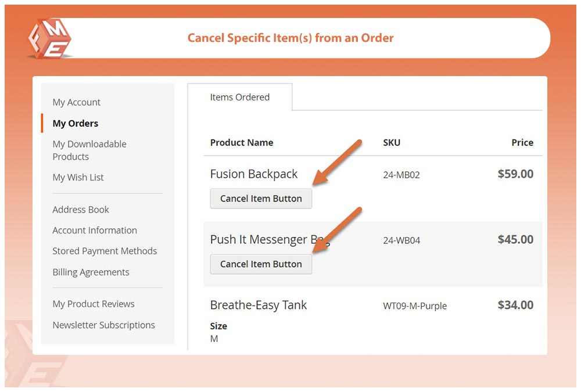The height and width of the screenshot is (392, 581).
Task: Click the Fusion Backpack product name
Action: [253, 174]
